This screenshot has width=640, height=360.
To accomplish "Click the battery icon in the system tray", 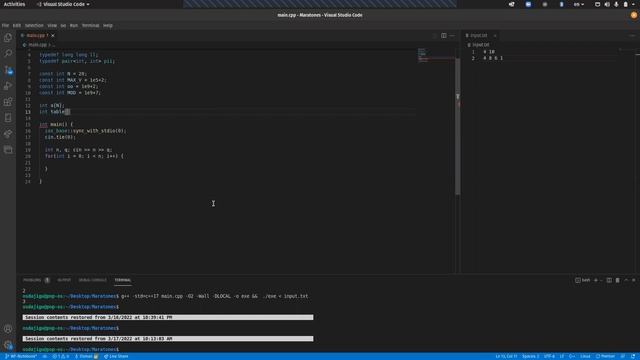I will point(625,4).
